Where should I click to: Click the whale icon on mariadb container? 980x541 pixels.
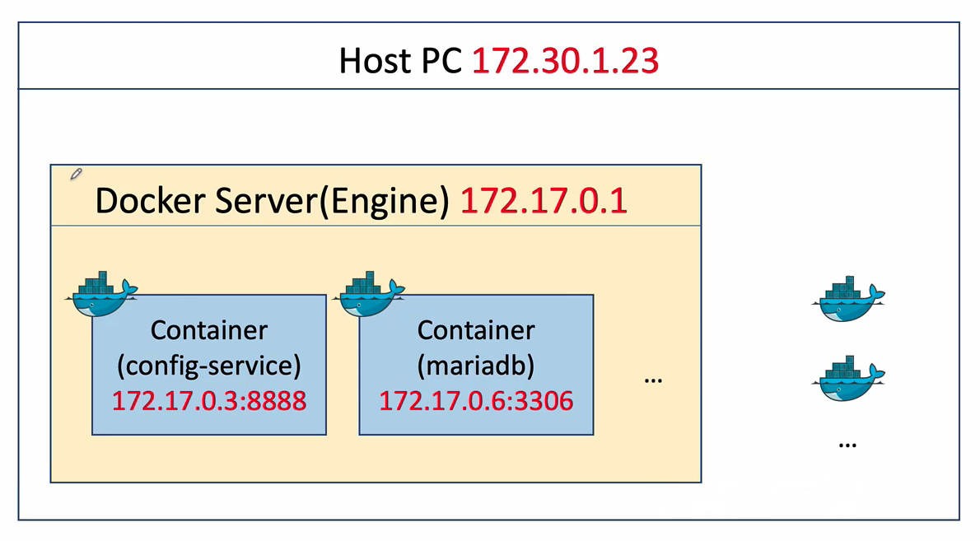[370, 295]
